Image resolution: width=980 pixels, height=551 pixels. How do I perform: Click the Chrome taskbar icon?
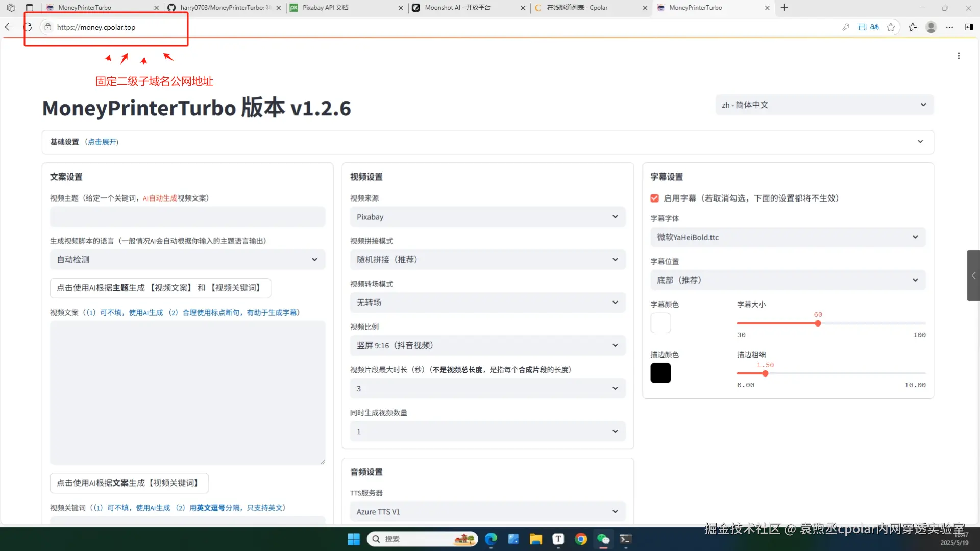click(580, 539)
